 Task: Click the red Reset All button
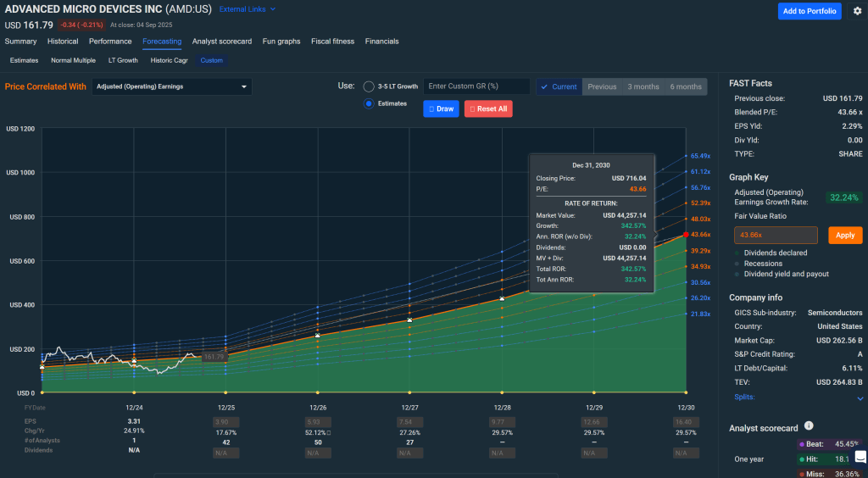(488, 108)
